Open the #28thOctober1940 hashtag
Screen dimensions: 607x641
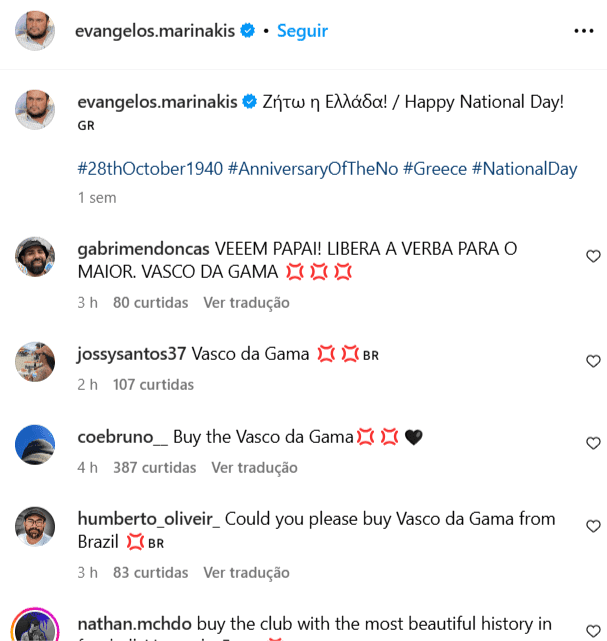(x=149, y=169)
